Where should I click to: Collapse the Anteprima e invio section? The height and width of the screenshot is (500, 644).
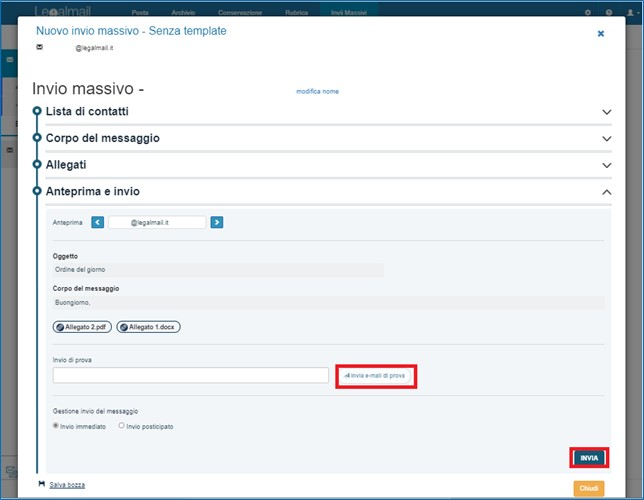(606, 191)
